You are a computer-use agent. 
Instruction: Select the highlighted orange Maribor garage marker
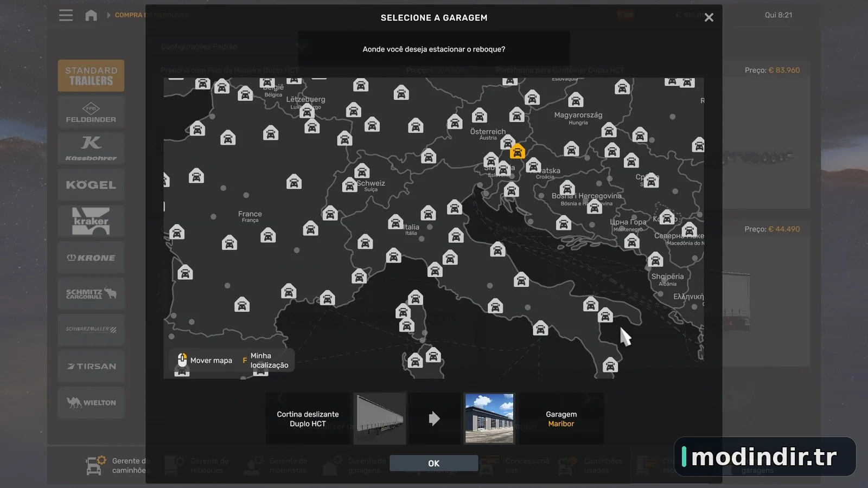[518, 151]
